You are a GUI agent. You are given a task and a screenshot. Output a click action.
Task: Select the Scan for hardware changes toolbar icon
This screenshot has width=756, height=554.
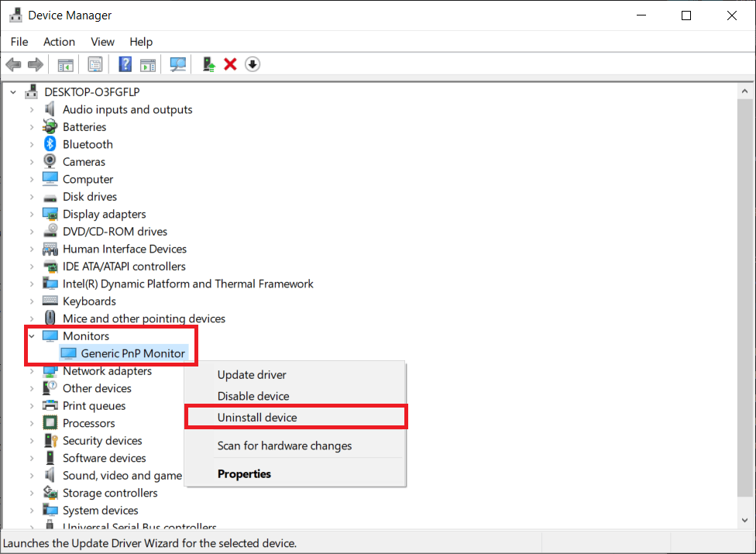(177, 64)
